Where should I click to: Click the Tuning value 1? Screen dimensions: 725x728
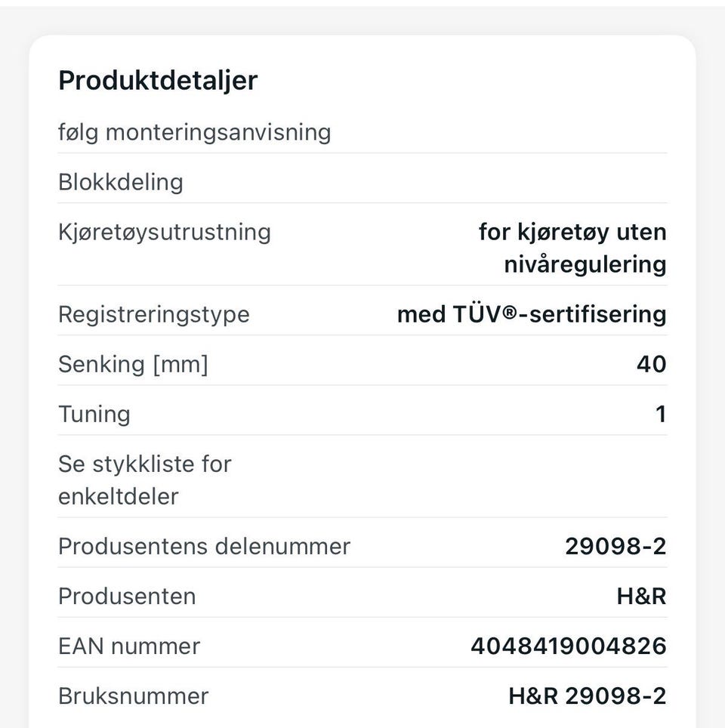coord(661,414)
